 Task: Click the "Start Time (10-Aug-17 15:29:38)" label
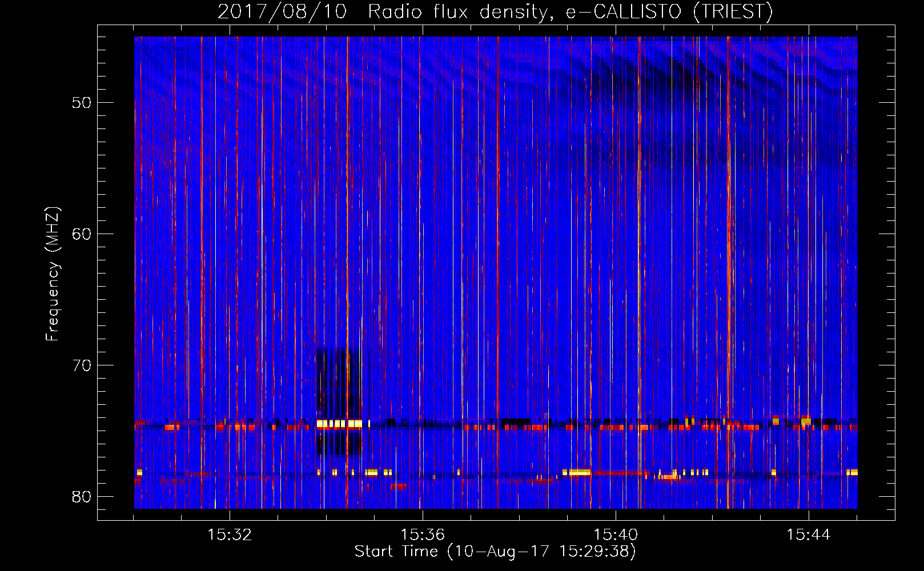coord(495,552)
